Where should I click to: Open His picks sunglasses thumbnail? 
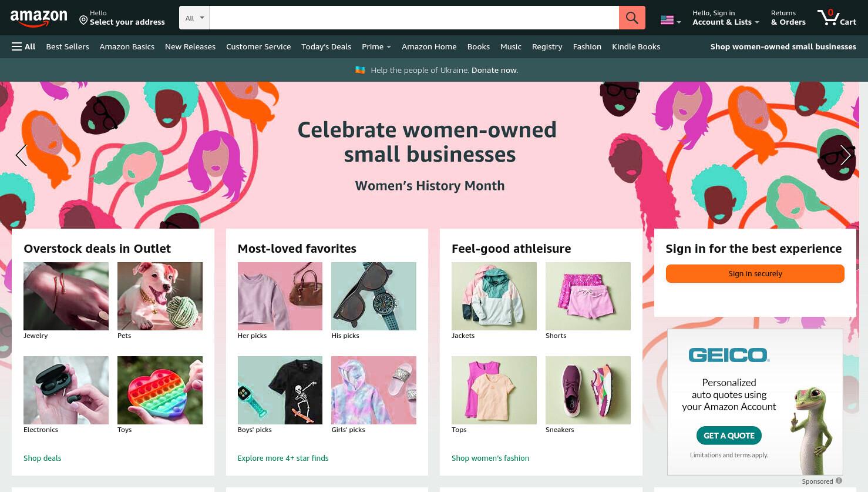click(374, 296)
